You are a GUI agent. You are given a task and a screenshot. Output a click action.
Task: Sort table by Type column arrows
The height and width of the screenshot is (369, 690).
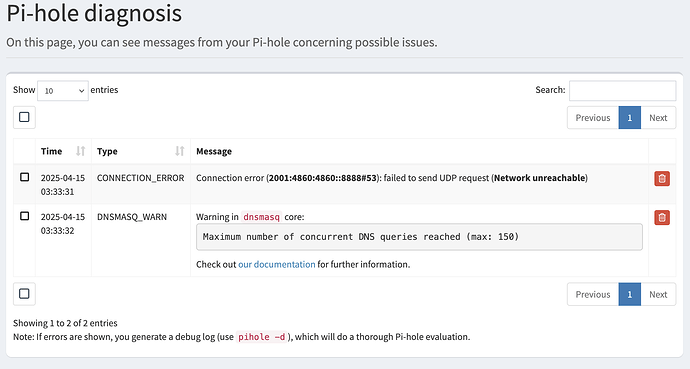tap(180, 151)
